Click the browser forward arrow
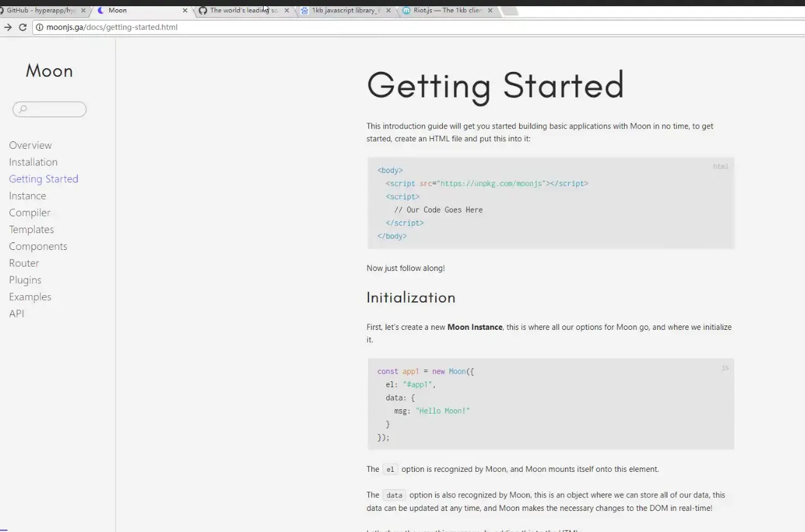The image size is (805, 532). coord(7,27)
